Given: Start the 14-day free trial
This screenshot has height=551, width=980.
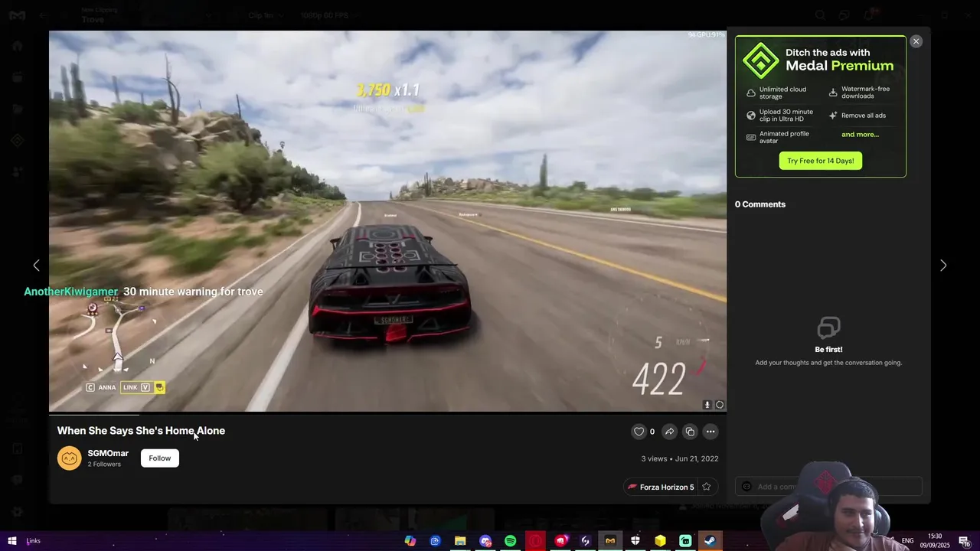Looking at the screenshot, I should 821,161.
